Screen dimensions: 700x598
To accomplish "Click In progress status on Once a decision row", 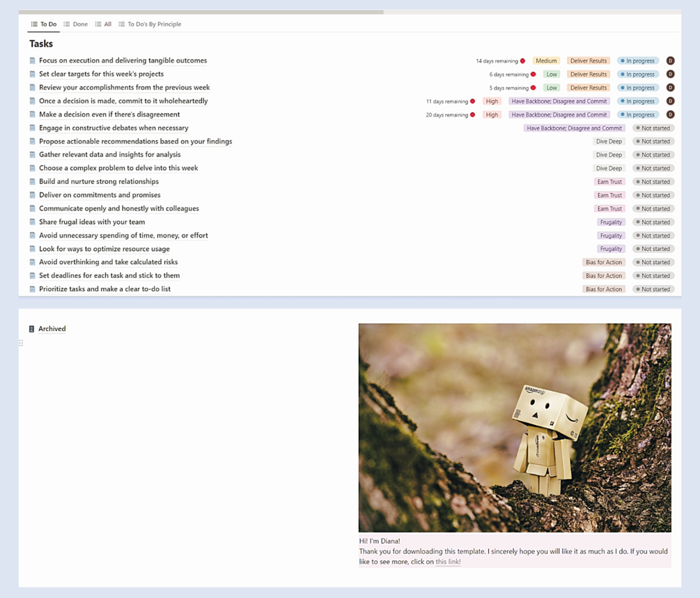I will tap(638, 101).
